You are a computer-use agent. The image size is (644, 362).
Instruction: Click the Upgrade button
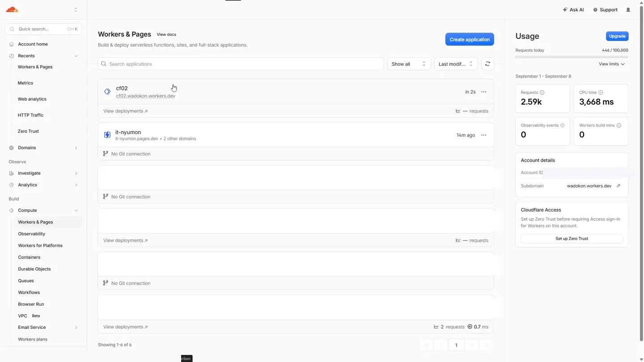617,36
